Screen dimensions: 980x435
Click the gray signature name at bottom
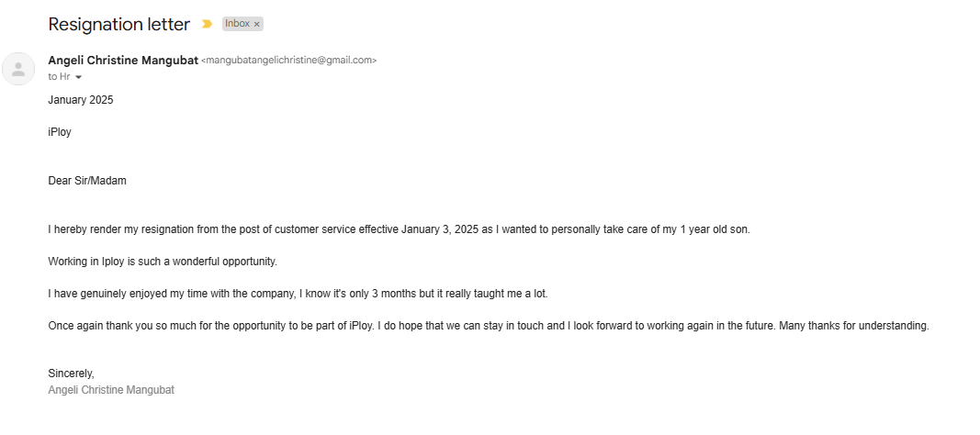[111, 390]
